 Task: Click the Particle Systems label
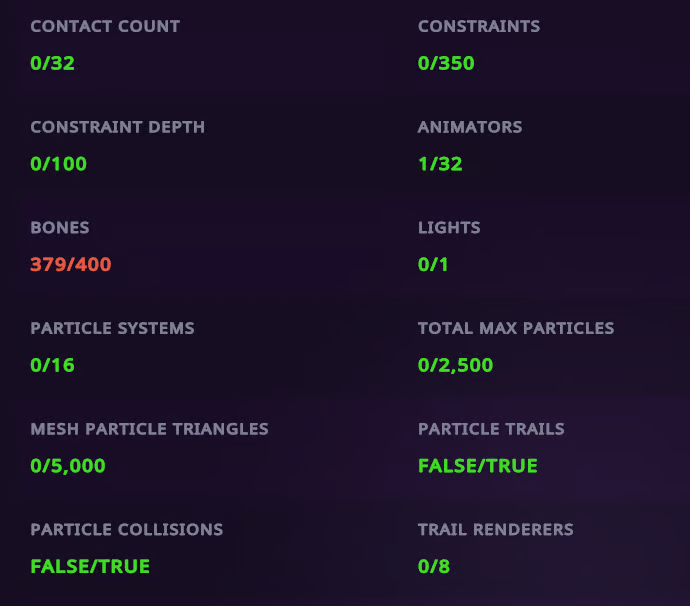[112, 328]
